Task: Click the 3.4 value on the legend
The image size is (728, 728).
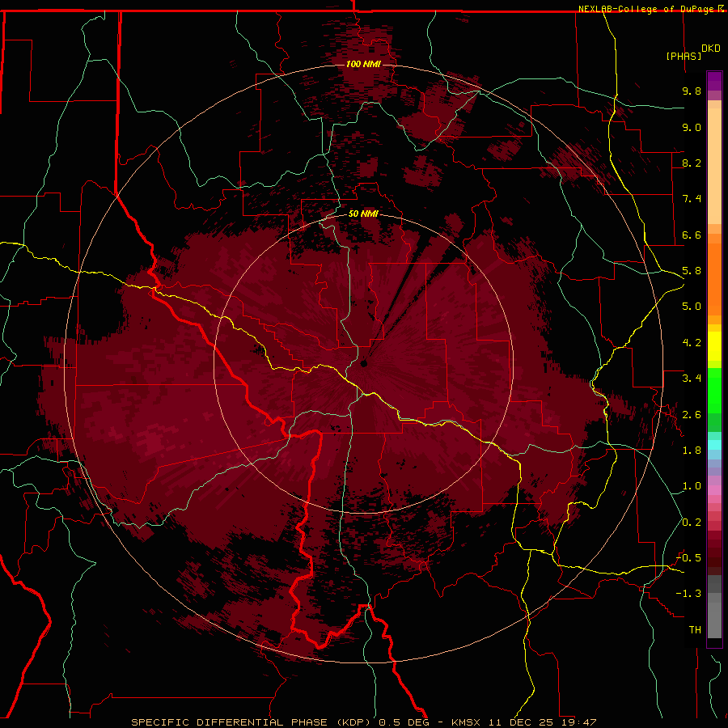Action: tap(692, 379)
